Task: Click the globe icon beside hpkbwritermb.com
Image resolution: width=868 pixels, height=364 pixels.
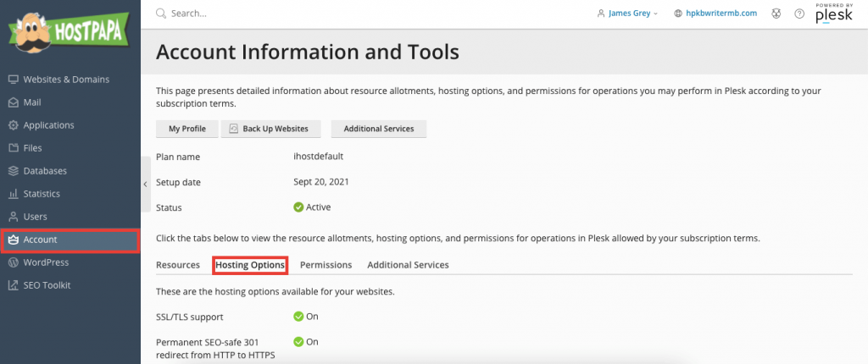Action: pyautogui.click(x=678, y=14)
